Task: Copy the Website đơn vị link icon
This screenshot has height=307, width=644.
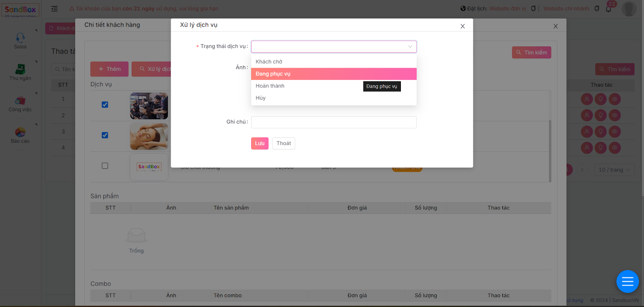Action: (x=533, y=8)
